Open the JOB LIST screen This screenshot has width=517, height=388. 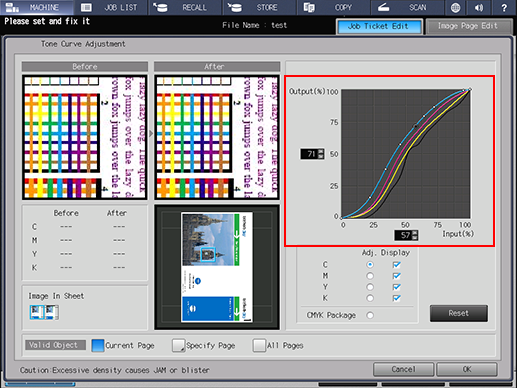(x=111, y=7)
